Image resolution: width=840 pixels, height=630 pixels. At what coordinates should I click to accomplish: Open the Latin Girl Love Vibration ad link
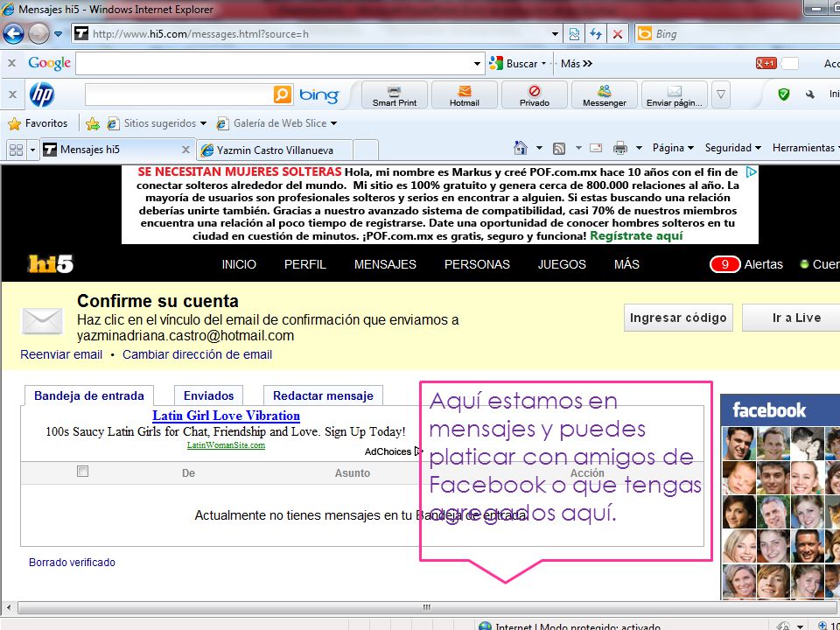[226, 416]
